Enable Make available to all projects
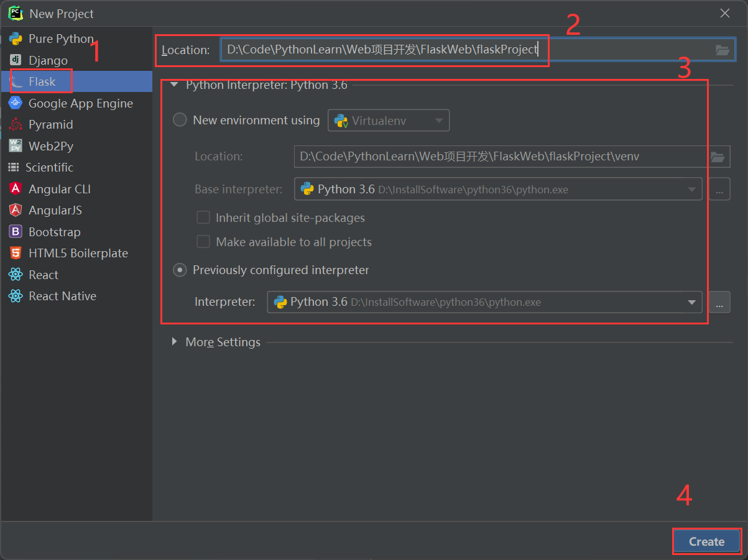 coord(203,242)
